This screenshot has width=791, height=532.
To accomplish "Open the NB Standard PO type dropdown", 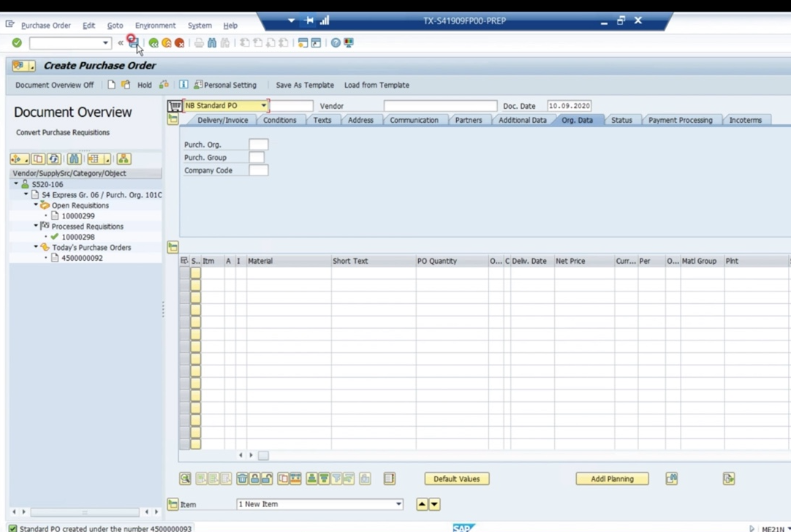I will pyautogui.click(x=263, y=105).
